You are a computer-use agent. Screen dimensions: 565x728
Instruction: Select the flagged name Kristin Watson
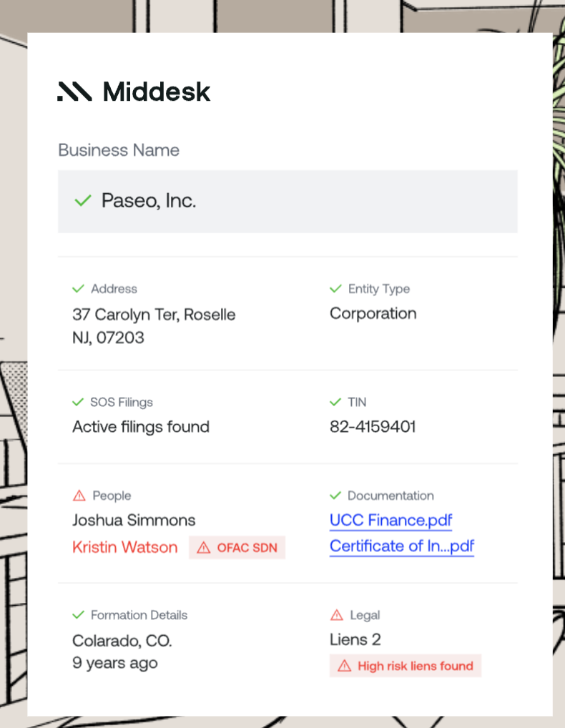point(125,548)
